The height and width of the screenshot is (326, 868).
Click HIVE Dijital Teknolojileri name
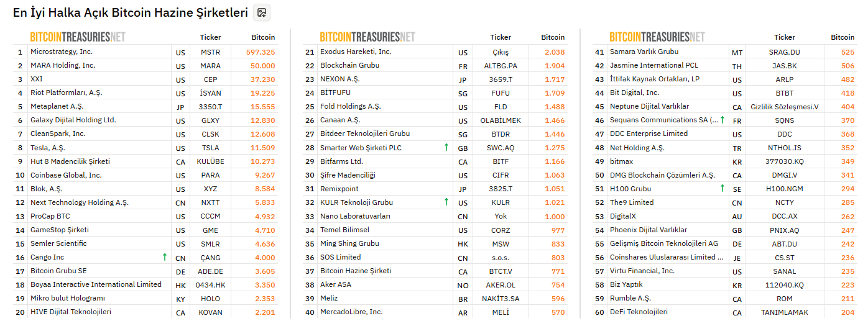click(x=71, y=312)
